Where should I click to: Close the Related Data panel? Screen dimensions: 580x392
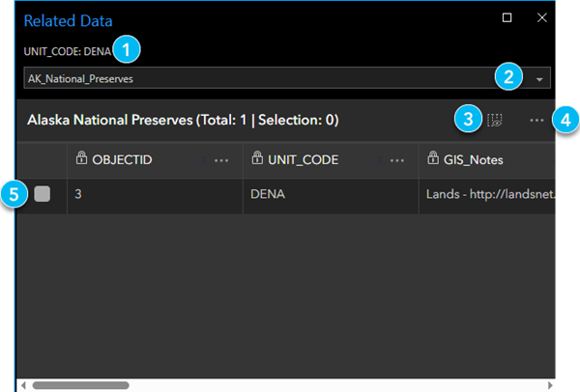click(541, 17)
